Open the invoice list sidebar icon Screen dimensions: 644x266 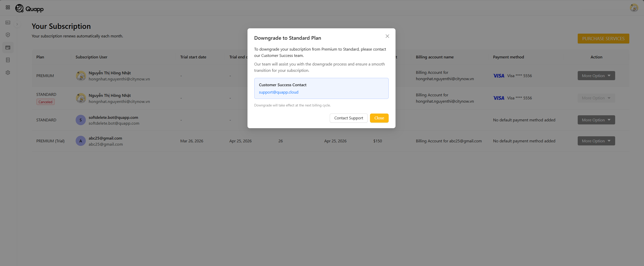[x=8, y=60]
